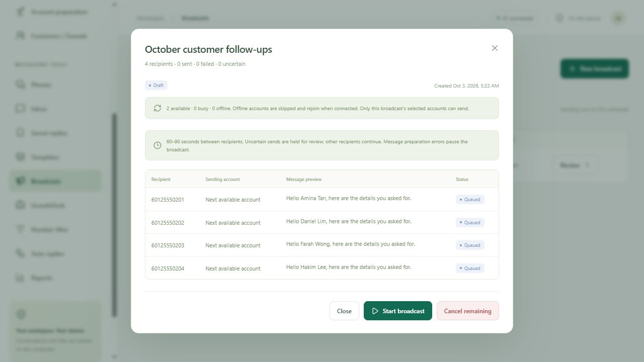Viewport: 644px width, 362px height.
Task: Click the Queued badge in the 60125550201 row
Action: 470,200
